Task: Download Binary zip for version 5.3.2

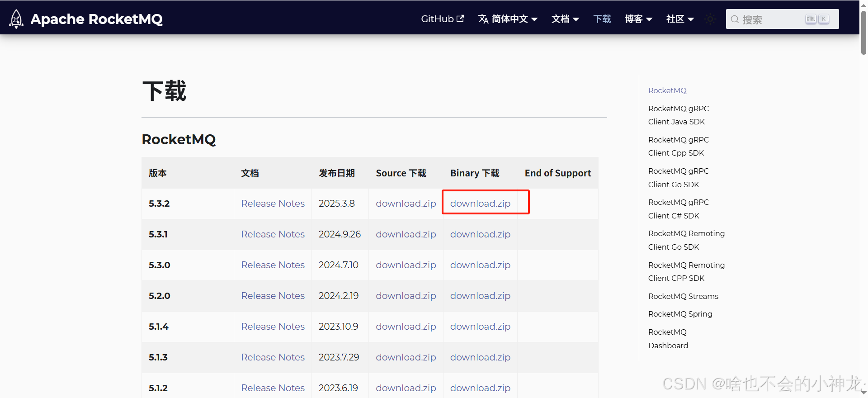Action: [x=480, y=204]
